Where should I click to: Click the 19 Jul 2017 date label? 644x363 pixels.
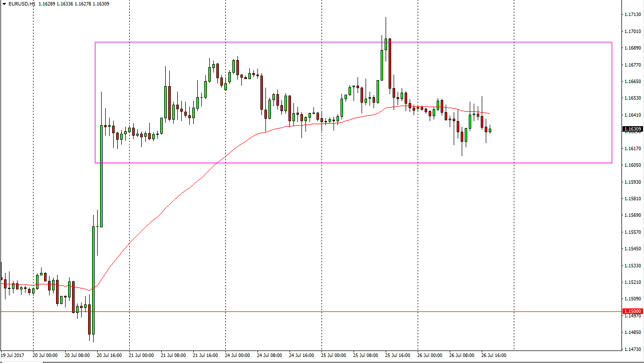coord(13,355)
